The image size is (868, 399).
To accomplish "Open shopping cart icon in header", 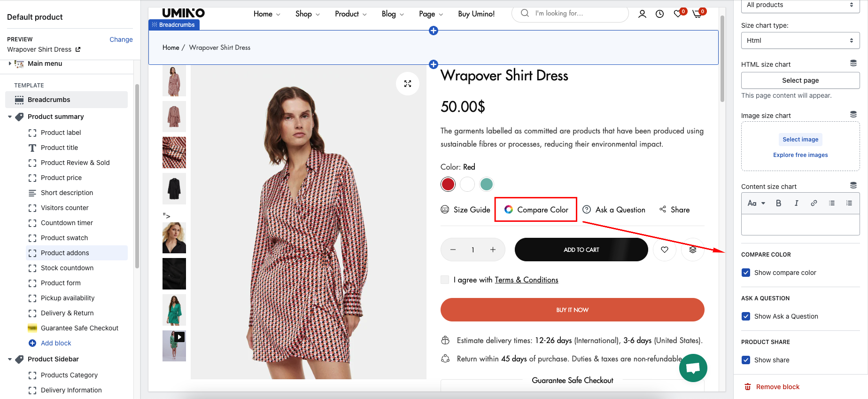I will tap(697, 14).
